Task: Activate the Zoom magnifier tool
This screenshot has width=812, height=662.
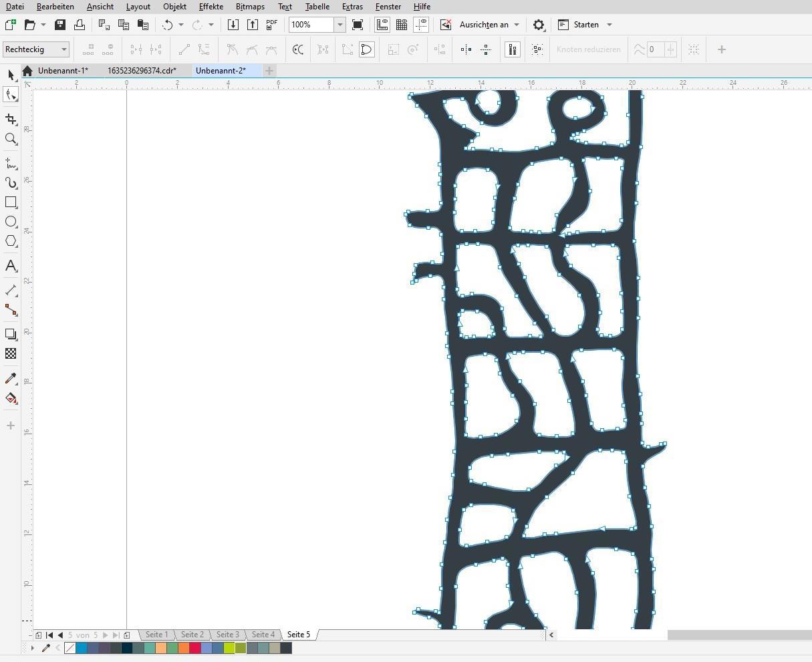Action: click(11, 139)
